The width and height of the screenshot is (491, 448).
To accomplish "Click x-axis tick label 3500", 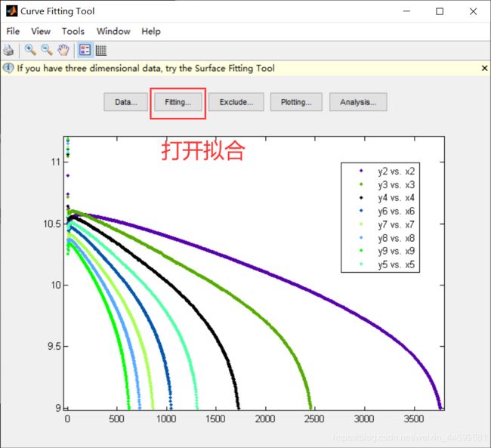I will pyautogui.click(x=414, y=419).
